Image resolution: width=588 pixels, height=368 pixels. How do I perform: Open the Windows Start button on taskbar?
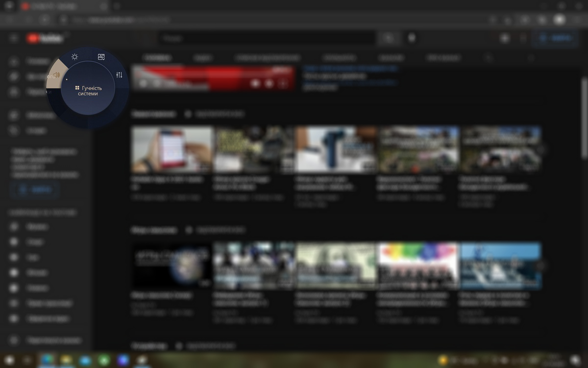point(9,360)
